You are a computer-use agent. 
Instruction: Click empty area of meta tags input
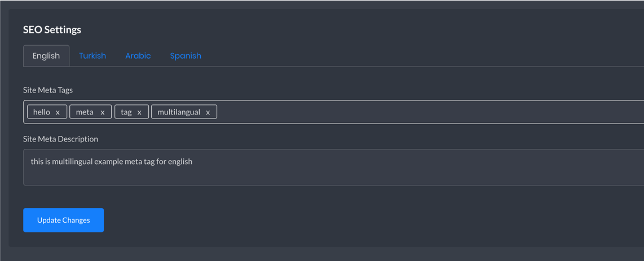pyautogui.click(x=427, y=112)
